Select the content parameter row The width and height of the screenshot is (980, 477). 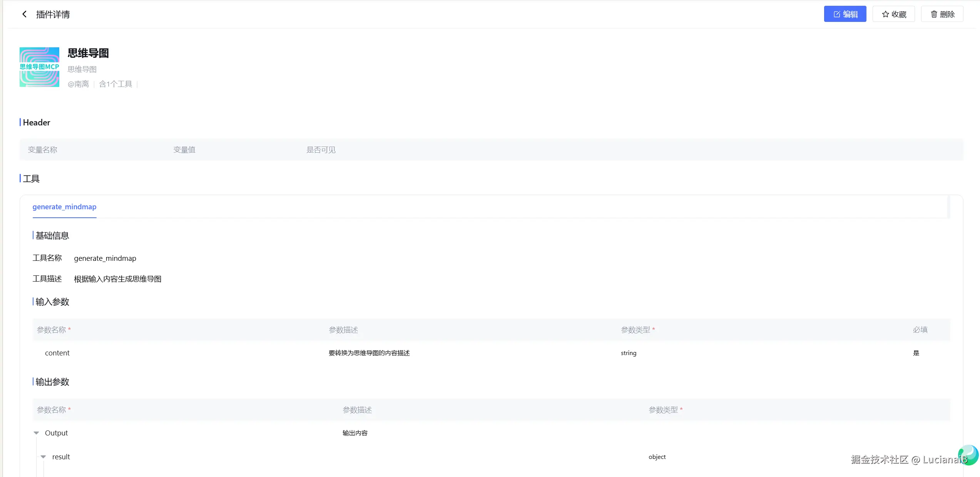click(57, 353)
